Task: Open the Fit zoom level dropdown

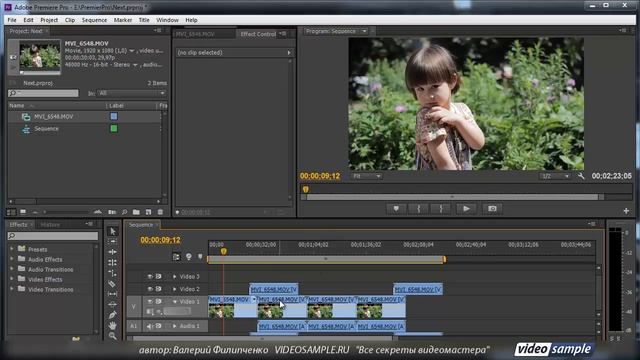Action: point(367,176)
